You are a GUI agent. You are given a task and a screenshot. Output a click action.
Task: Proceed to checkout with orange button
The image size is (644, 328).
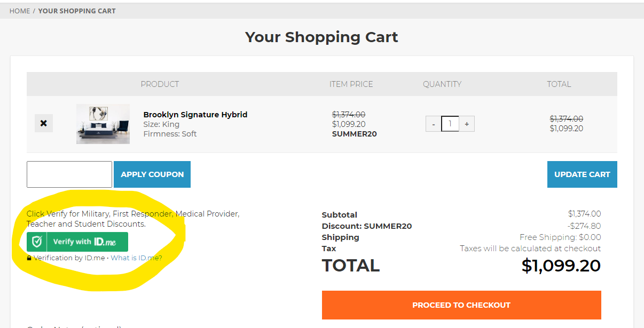click(x=461, y=305)
